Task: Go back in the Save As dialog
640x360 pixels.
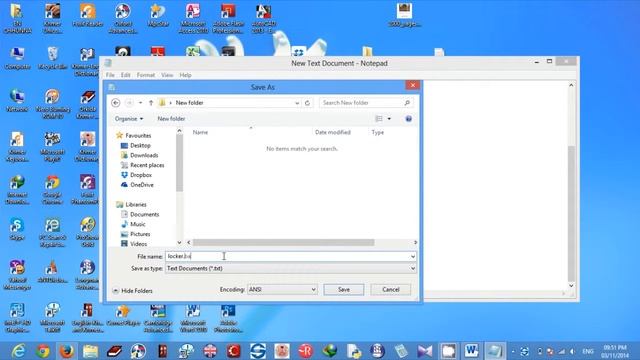Action: tap(116, 103)
